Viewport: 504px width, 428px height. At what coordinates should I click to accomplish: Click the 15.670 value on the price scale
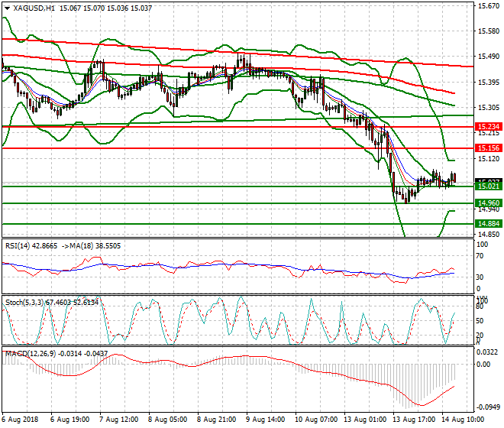[x=488, y=6]
